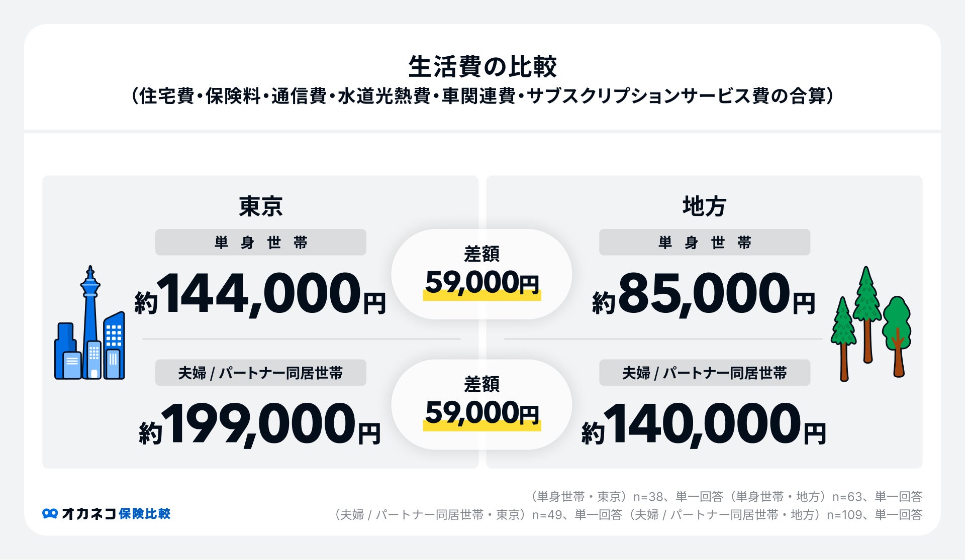The width and height of the screenshot is (965, 560).
Task: Click the green trees illustration
Action: coord(870,324)
